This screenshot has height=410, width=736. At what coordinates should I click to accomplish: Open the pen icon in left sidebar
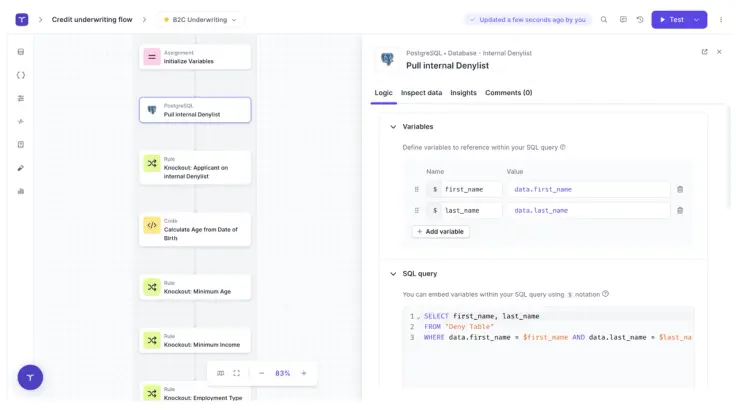click(21, 168)
